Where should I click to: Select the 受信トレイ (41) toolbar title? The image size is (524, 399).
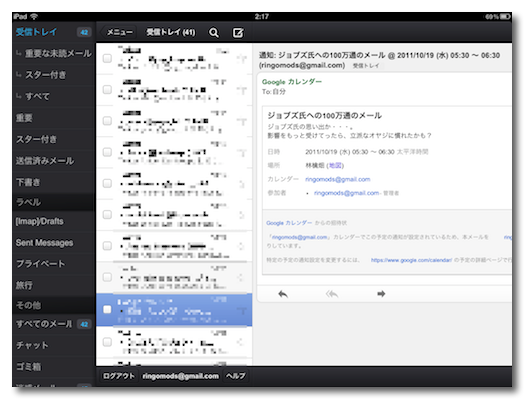click(171, 32)
